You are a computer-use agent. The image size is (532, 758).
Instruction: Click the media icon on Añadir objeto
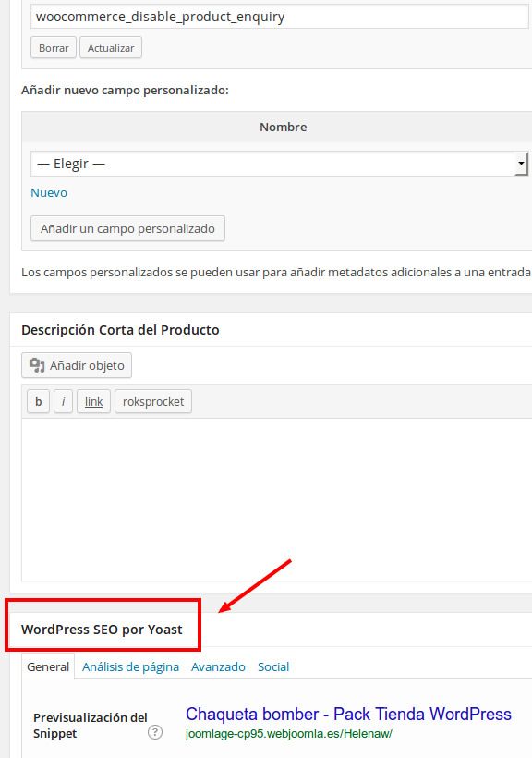[x=37, y=365]
